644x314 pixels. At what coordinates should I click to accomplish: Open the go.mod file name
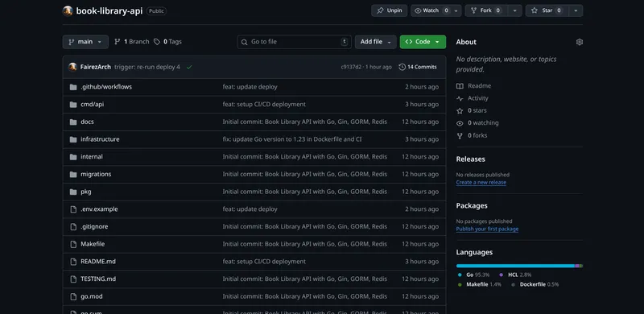click(x=92, y=297)
